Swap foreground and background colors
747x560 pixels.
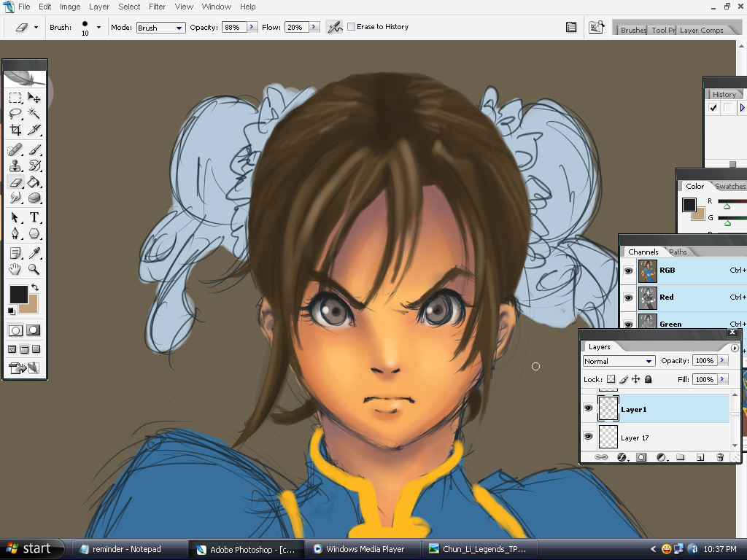35,287
